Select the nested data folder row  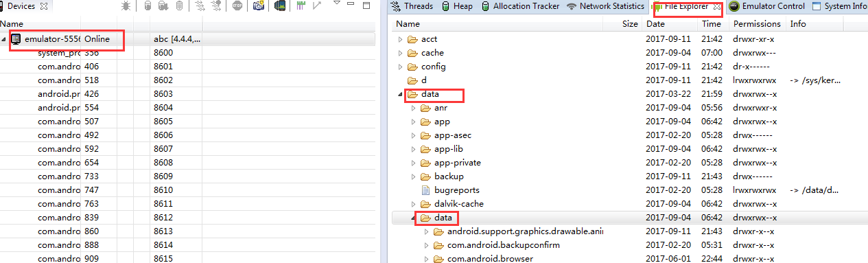[x=630, y=218]
